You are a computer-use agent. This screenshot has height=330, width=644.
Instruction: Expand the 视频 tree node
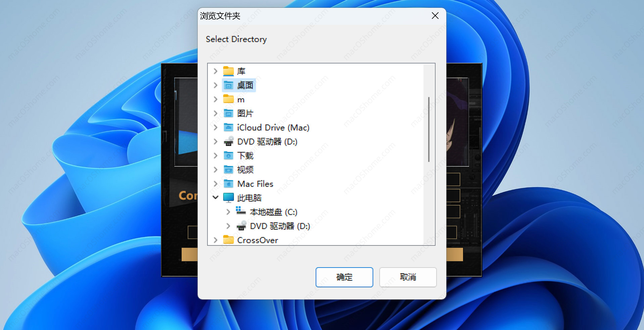coord(215,170)
